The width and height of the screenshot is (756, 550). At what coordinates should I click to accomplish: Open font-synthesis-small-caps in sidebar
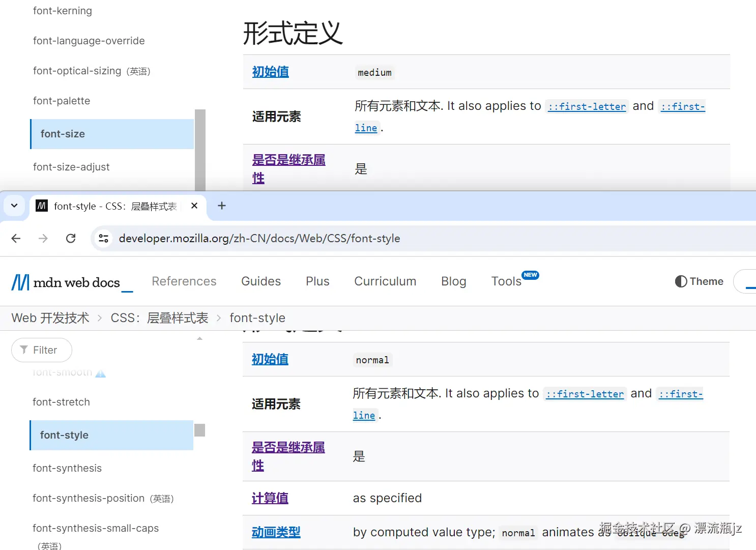(x=96, y=528)
